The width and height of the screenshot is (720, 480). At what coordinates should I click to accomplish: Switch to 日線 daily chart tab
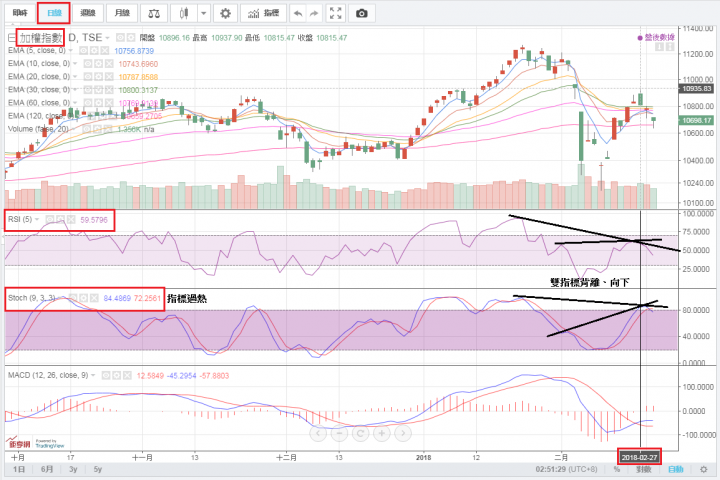pyautogui.click(x=54, y=13)
